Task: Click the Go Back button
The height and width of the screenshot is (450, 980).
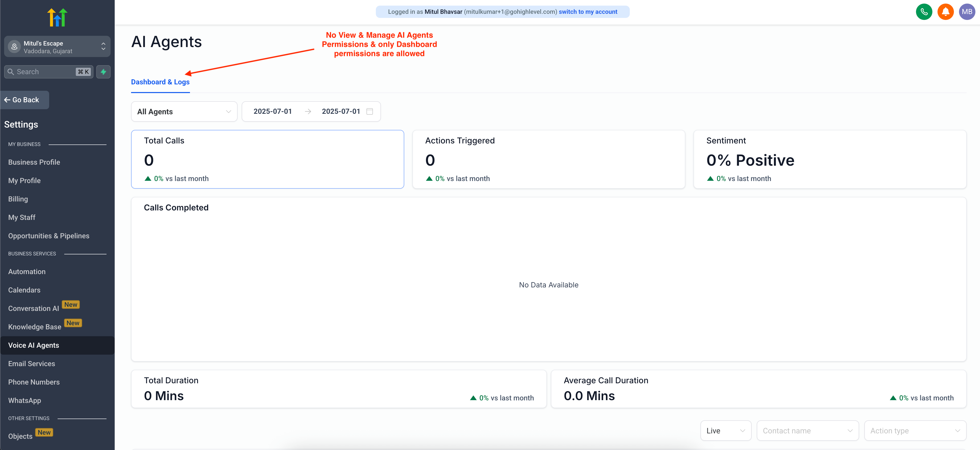Action: 24,99
